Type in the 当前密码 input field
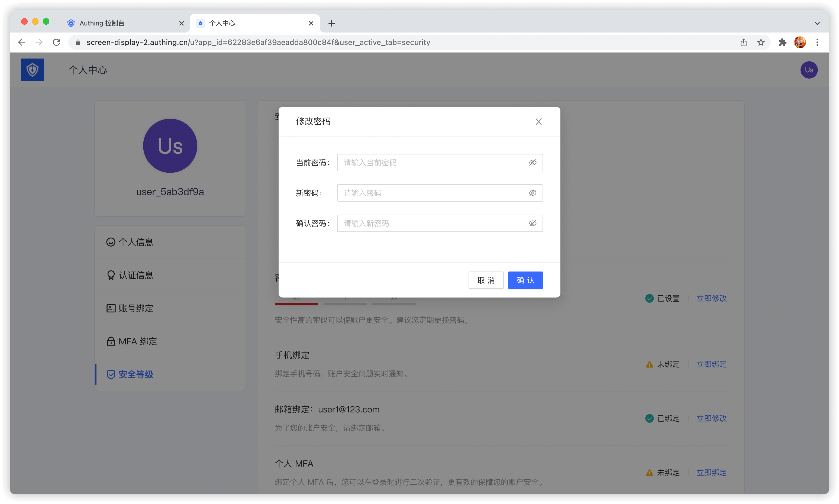839x504 pixels. [431, 163]
